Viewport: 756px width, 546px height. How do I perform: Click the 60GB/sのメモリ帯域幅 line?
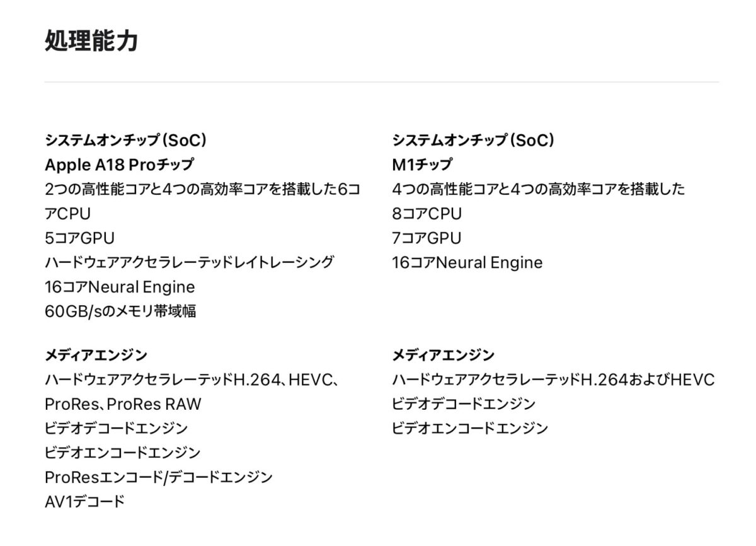tap(120, 311)
